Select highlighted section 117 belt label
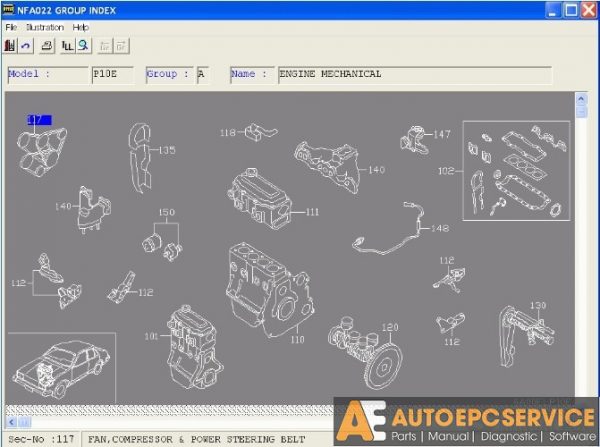The width and height of the screenshot is (600, 447). pyautogui.click(x=39, y=120)
